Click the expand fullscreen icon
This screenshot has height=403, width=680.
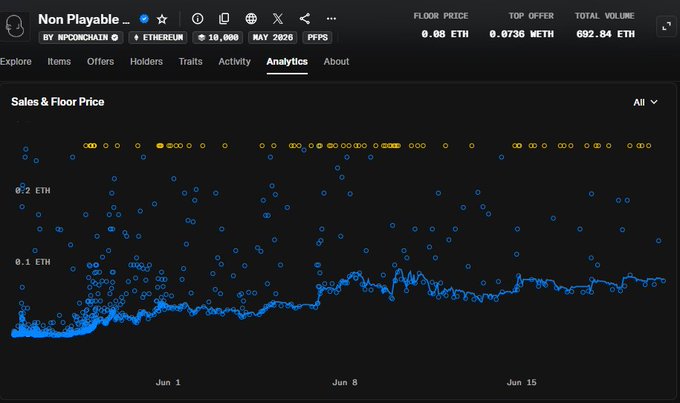point(667,26)
